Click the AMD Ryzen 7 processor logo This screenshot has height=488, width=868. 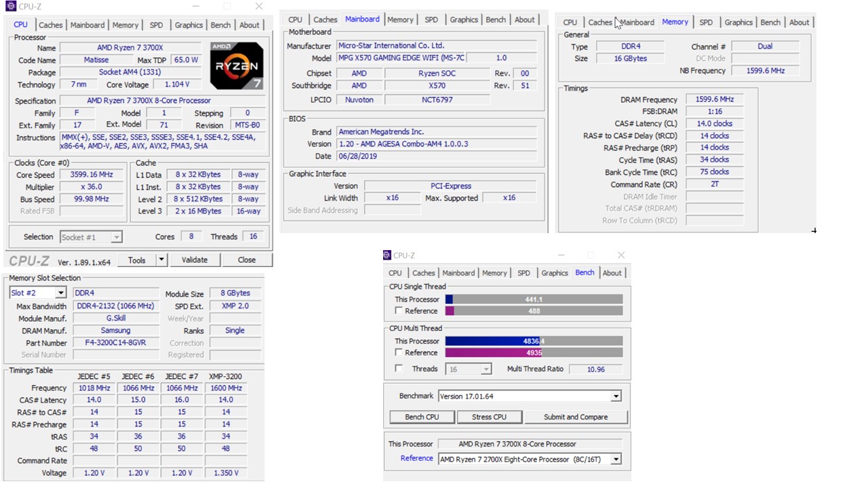[237, 66]
